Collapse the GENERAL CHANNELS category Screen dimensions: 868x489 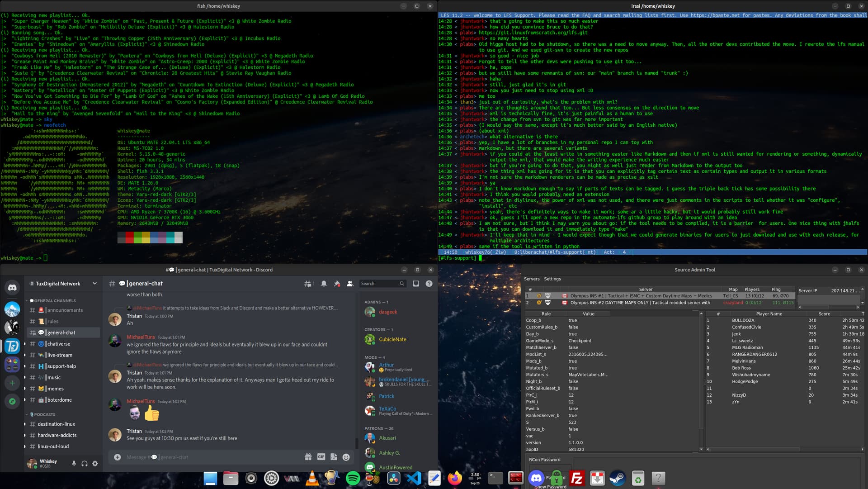(52, 300)
